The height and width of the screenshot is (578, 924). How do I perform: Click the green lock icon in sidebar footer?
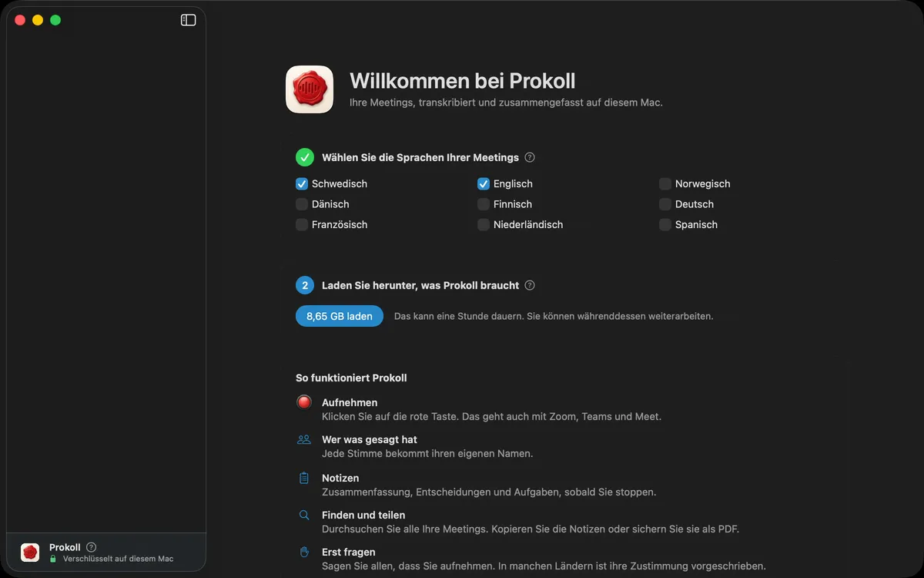[53, 559]
